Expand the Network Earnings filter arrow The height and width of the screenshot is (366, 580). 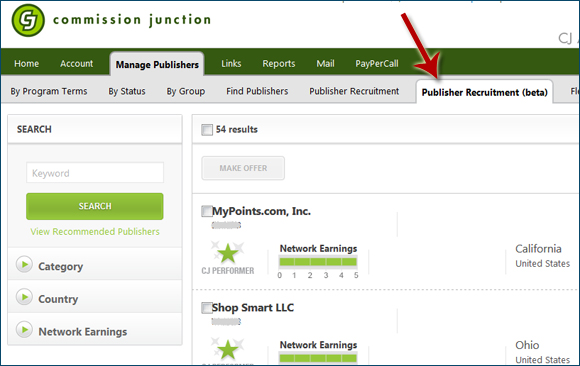click(x=24, y=330)
